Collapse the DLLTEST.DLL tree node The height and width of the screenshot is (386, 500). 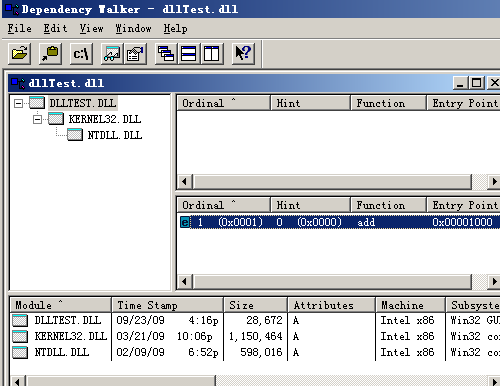click(18, 103)
